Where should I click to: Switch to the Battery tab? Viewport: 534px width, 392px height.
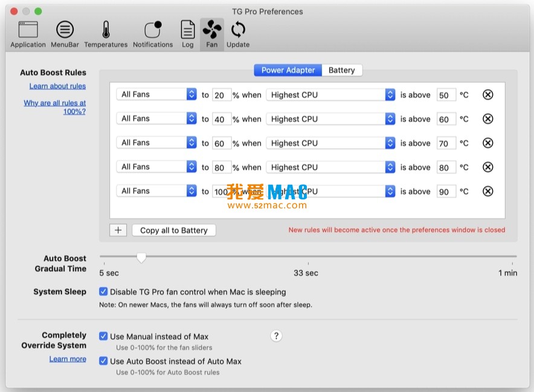[x=341, y=70]
